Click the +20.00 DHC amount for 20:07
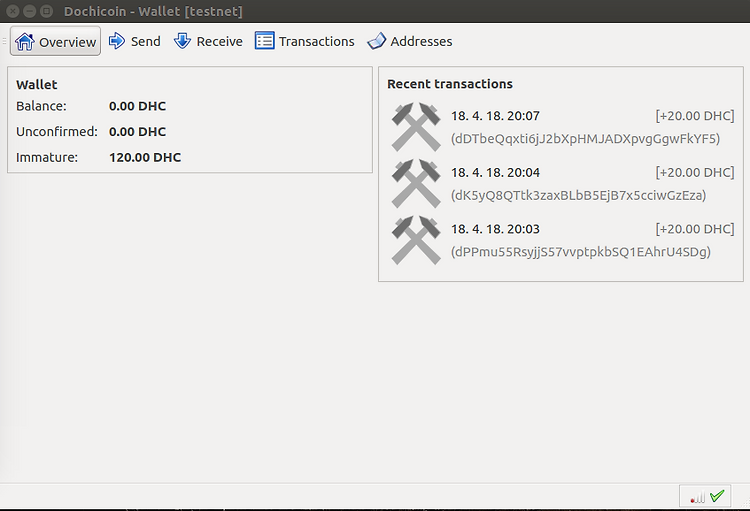 [695, 116]
